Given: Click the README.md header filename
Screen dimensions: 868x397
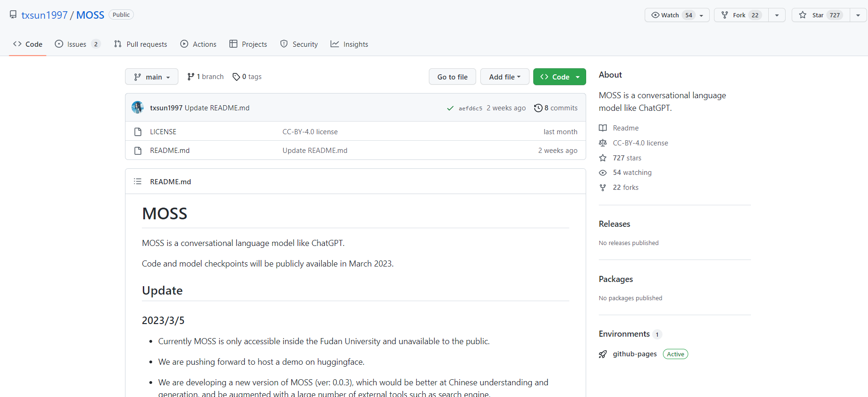Looking at the screenshot, I should coord(170,181).
